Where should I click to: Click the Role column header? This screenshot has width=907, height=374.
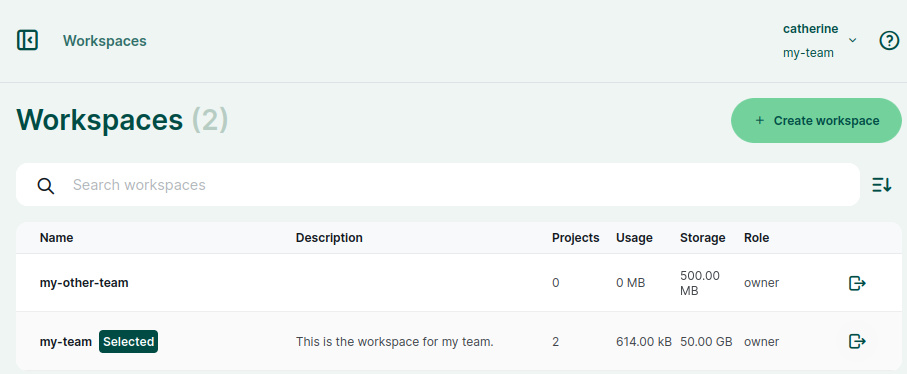tap(757, 238)
